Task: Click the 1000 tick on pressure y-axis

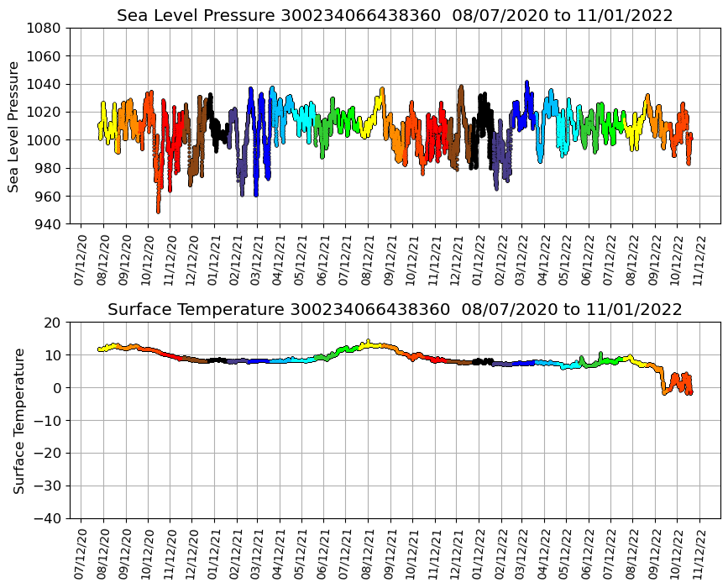Action: tap(43, 140)
